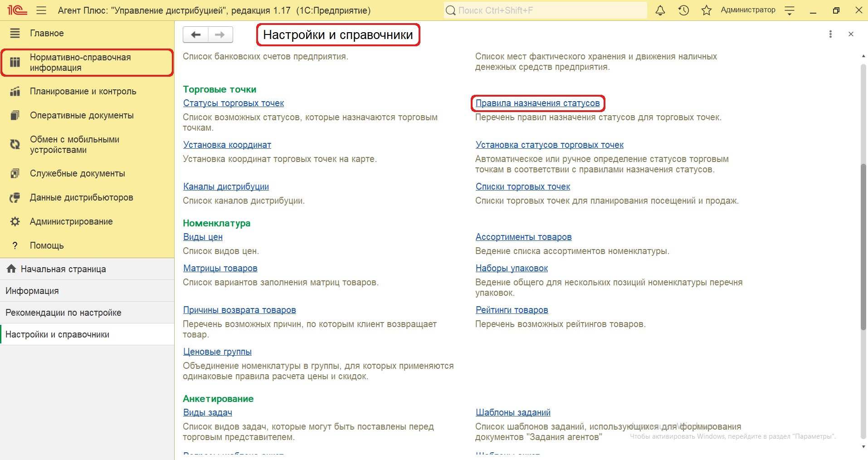Open the main menu hamburger icon in title bar
Image resolution: width=868 pixels, height=460 pixels.
[41, 10]
